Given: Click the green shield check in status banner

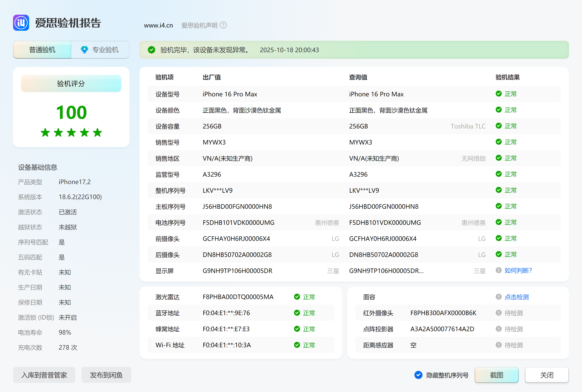Looking at the screenshot, I should tap(152, 50).
